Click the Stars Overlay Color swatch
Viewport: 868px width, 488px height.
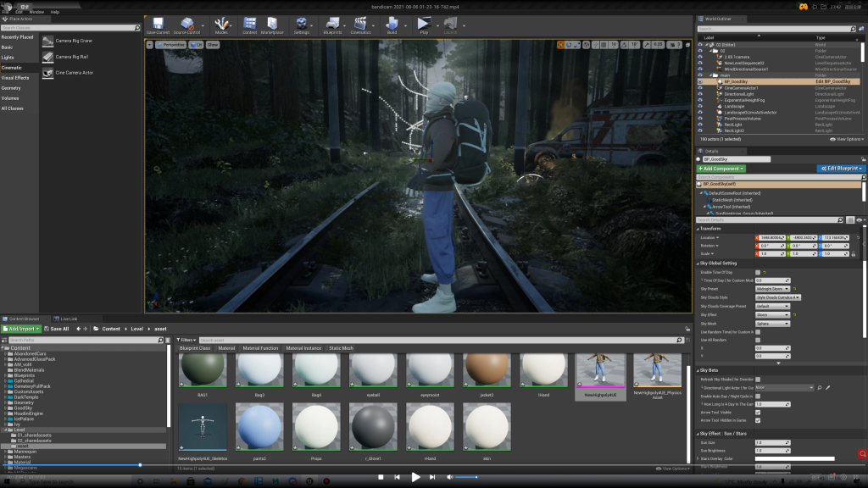(x=794, y=458)
